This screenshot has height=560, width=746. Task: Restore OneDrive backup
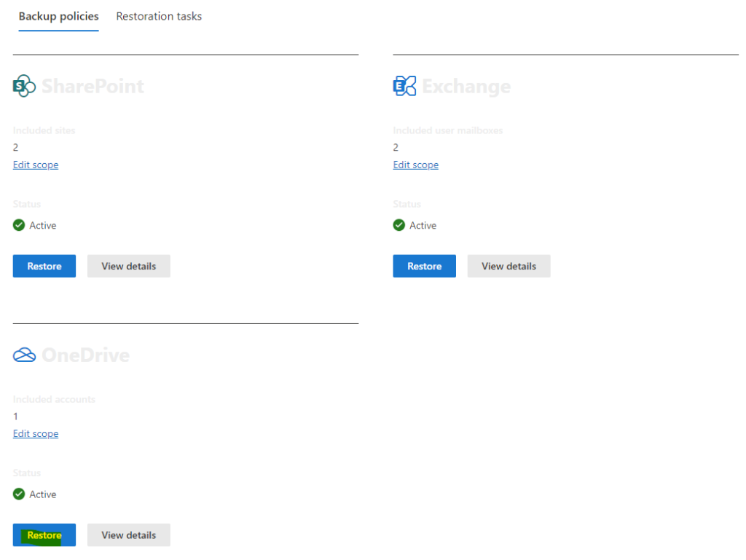[44, 535]
